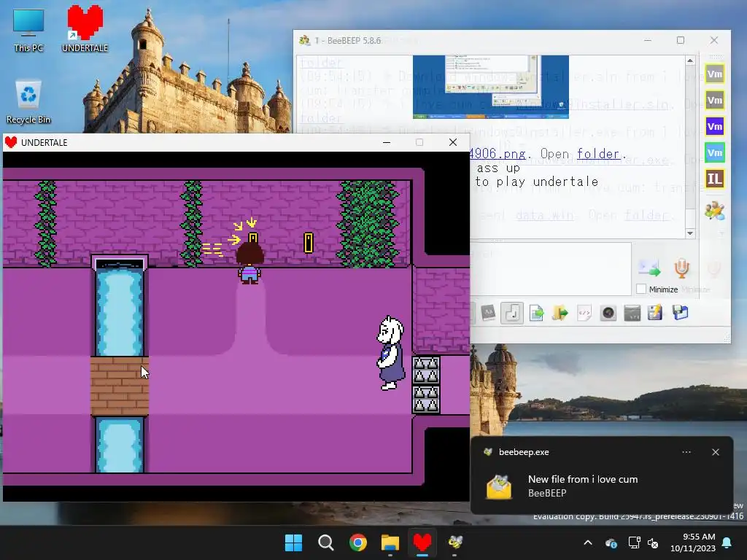Click the camera screenshot icon in BeeBEEP toolbar
The width and height of the screenshot is (747, 560).
608,314
